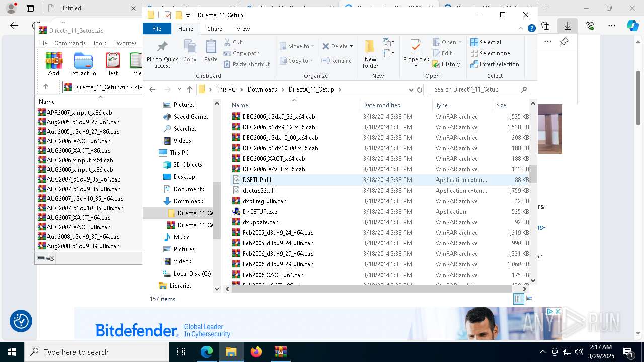Open Microsoft Edge from taskbar

coord(207,352)
